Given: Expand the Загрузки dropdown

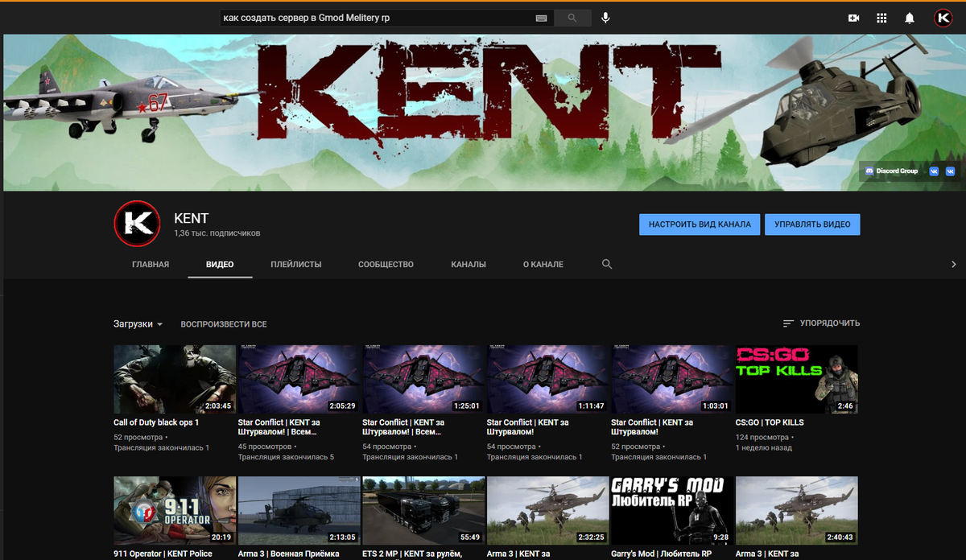Looking at the screenshot, I should point(138,324).
